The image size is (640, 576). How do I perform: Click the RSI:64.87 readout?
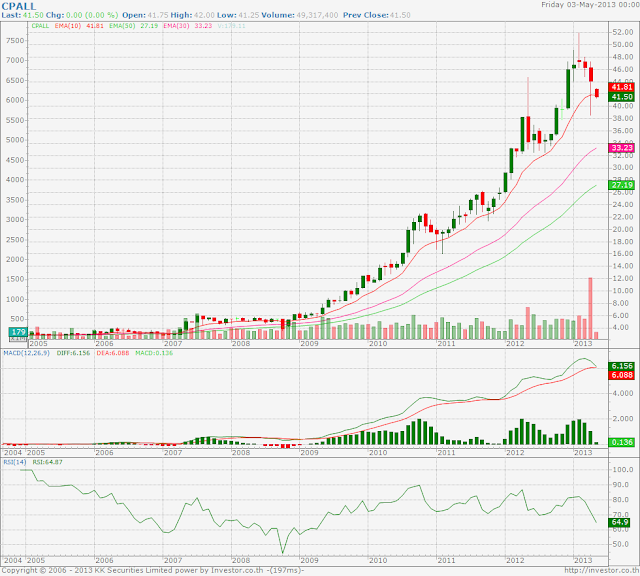pos(47,462)
